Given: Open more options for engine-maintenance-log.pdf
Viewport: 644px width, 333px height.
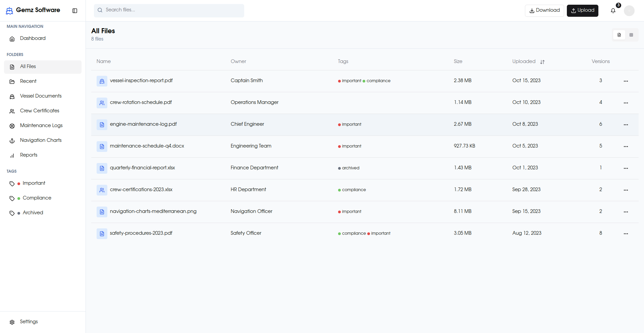Looking at the screenshot, I should coord(626,125).
